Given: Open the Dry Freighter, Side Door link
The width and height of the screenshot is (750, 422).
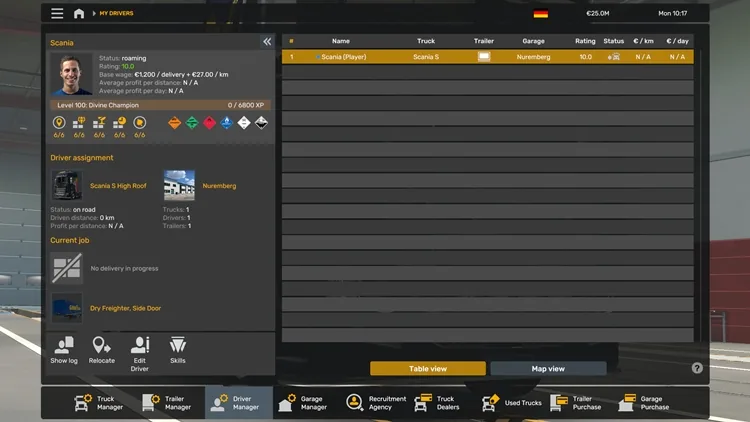Looking at the screenshot, I should coord(125,308).
